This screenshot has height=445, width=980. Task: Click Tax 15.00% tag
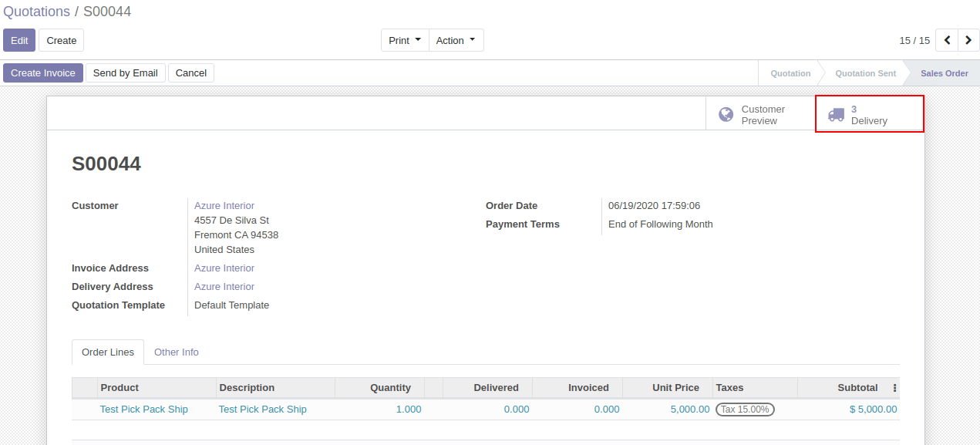coord(745,410)
